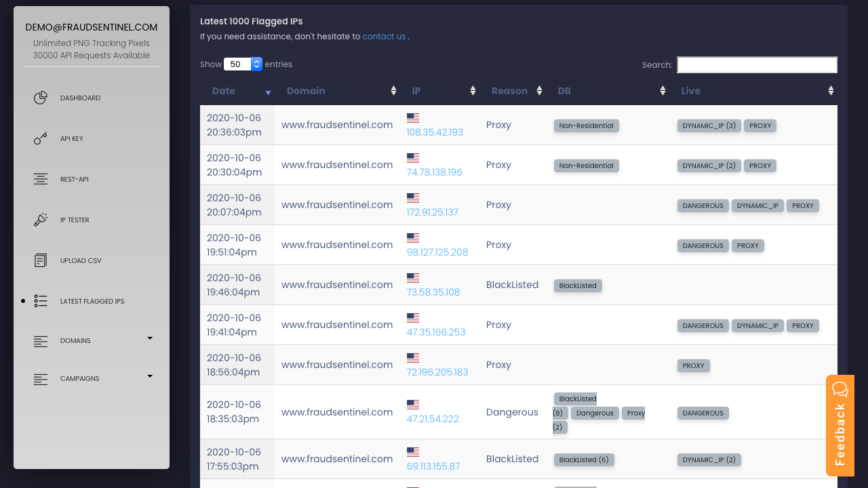Click the Campaigns sidebar icon

coord(41,379)
